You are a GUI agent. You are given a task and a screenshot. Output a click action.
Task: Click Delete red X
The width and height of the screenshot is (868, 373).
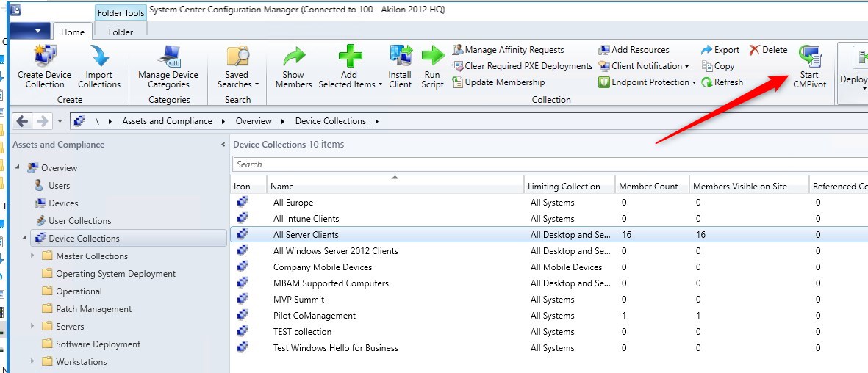755,50
